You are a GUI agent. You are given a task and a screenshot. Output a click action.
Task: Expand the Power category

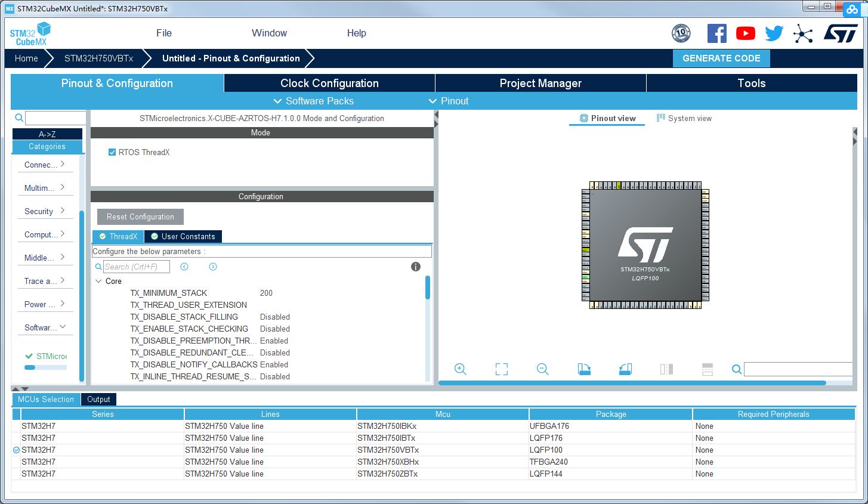(x=45, y=304)
